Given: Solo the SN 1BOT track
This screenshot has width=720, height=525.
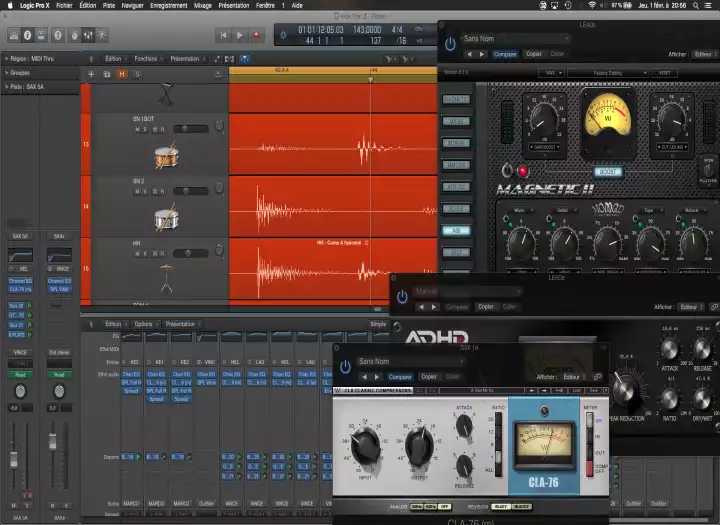Looking at the screenshot, I should 145,130.
